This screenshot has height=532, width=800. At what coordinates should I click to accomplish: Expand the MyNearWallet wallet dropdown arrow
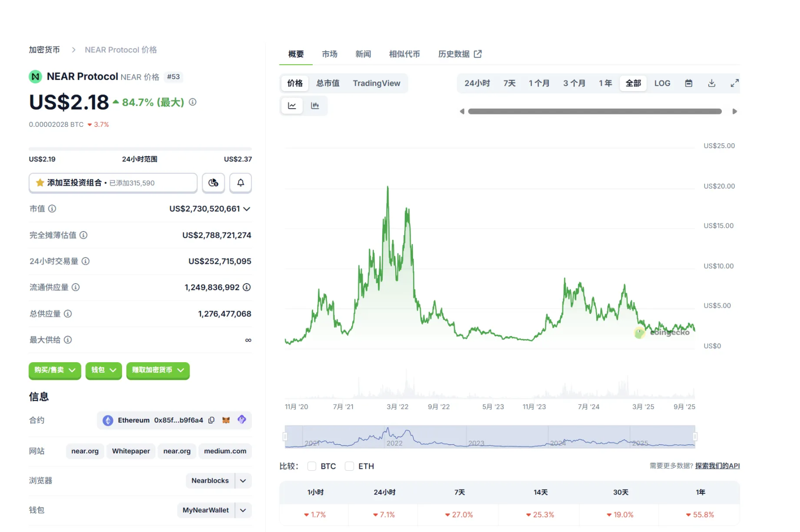pyautogui.click(x=243, y=510)
